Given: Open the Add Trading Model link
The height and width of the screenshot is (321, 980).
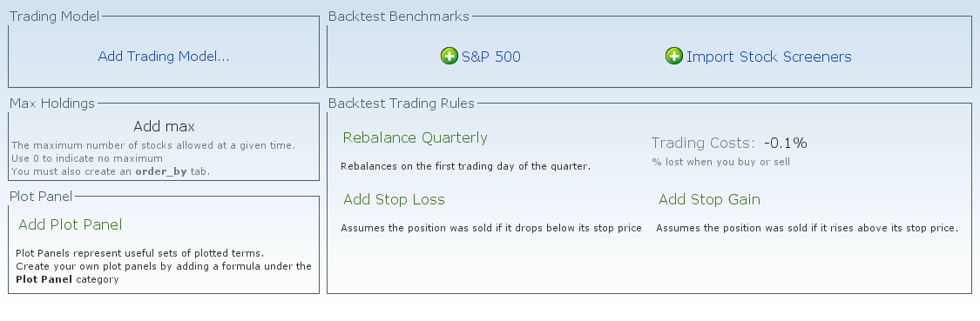Looking at the screenshot, I should [x=164, y=57].
